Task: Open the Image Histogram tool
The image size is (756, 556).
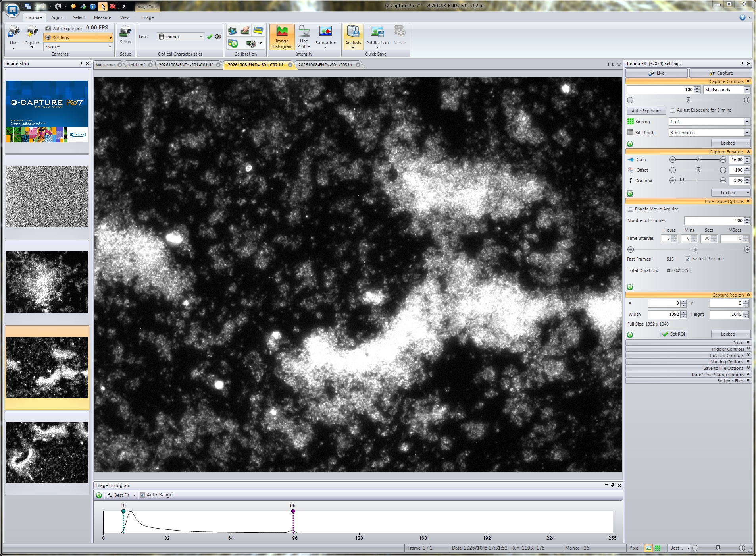Action: tap(282, 37)
